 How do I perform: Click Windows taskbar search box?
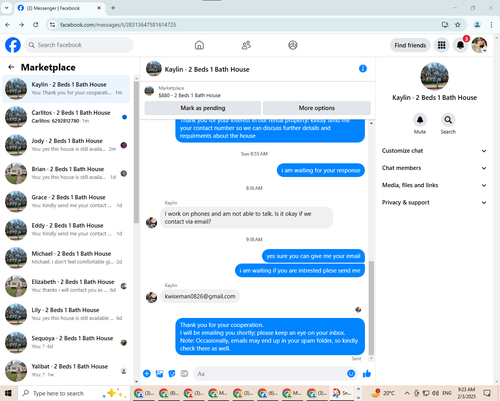click(74, 393)
